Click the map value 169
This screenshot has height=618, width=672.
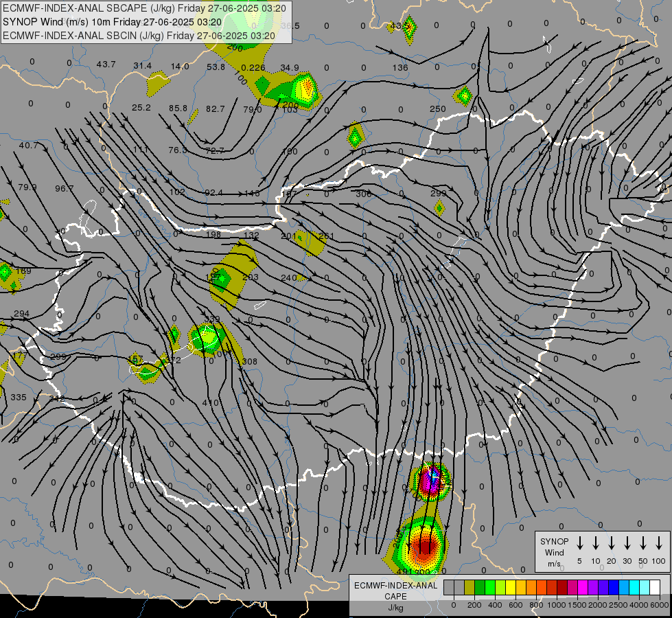pos(23,271)
